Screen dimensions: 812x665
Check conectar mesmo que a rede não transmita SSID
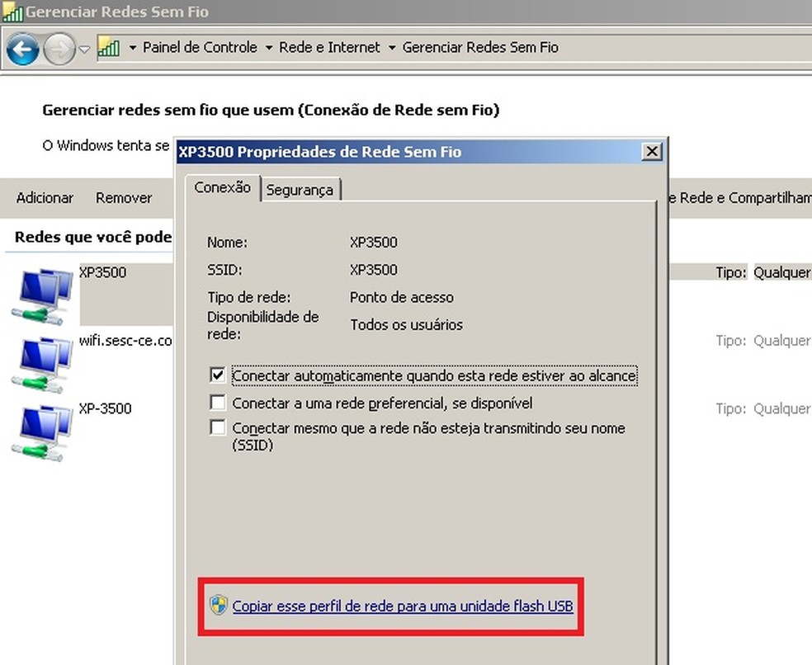pos(217,428)
